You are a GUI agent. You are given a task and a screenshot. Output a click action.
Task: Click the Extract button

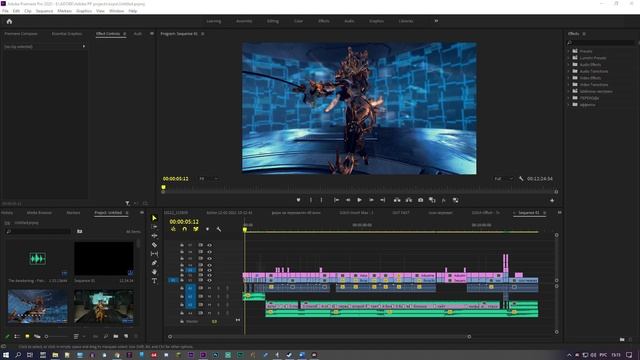pyautogui.click(x=409, y=200)
